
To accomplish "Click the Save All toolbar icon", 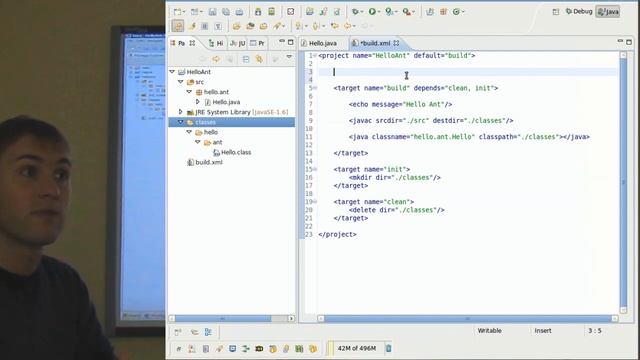I will [x=226, y=12].
